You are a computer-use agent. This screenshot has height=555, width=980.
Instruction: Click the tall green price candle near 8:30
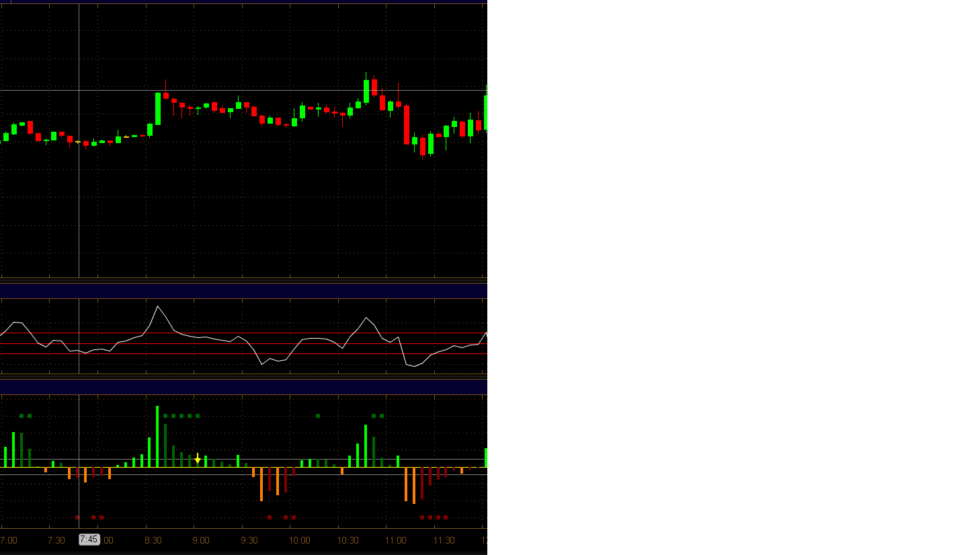[158, 108]
